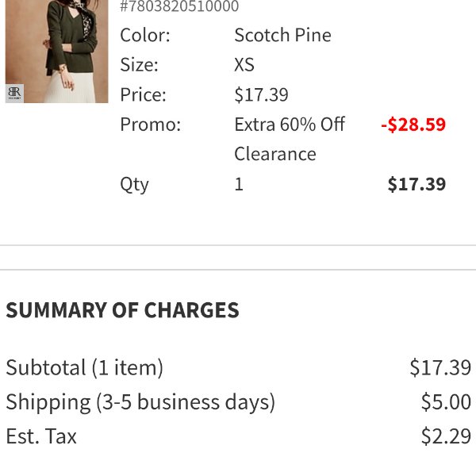Click the BR Factory logo badge on thumbnail

[14, 93]
